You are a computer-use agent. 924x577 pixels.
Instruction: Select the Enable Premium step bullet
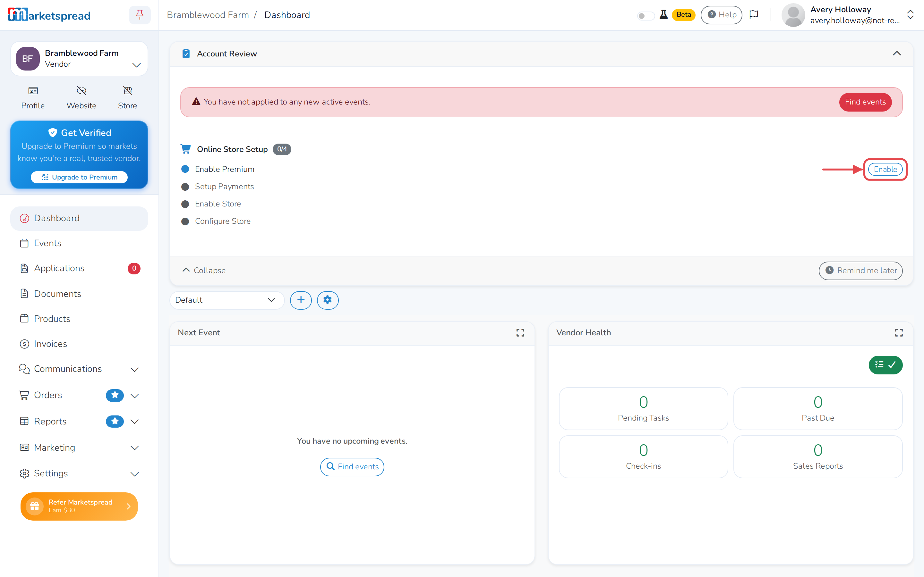tap(185, 169)
